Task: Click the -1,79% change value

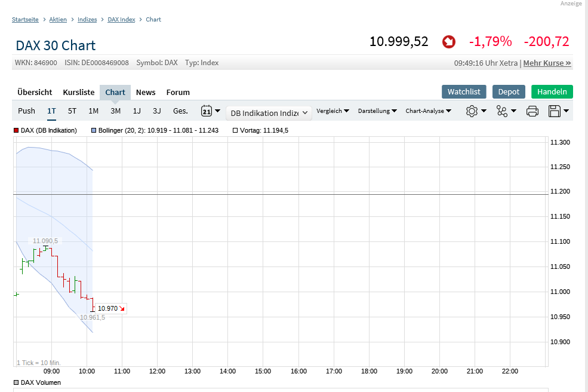Action: [x=491, y=41]
